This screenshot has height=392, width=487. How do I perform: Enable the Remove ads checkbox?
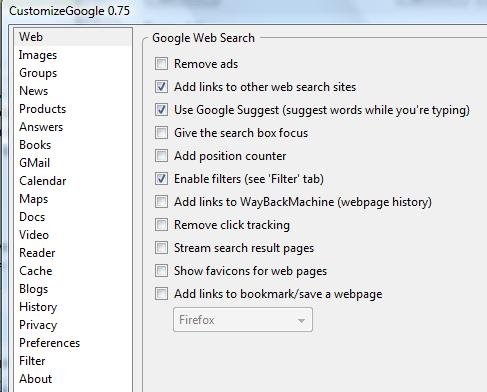(161, 64)
